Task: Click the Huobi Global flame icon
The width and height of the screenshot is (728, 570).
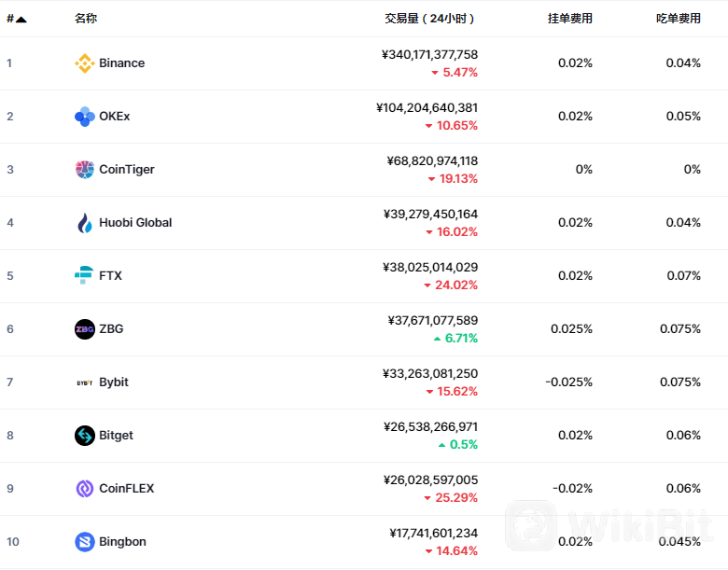Action: click(84, 223)
